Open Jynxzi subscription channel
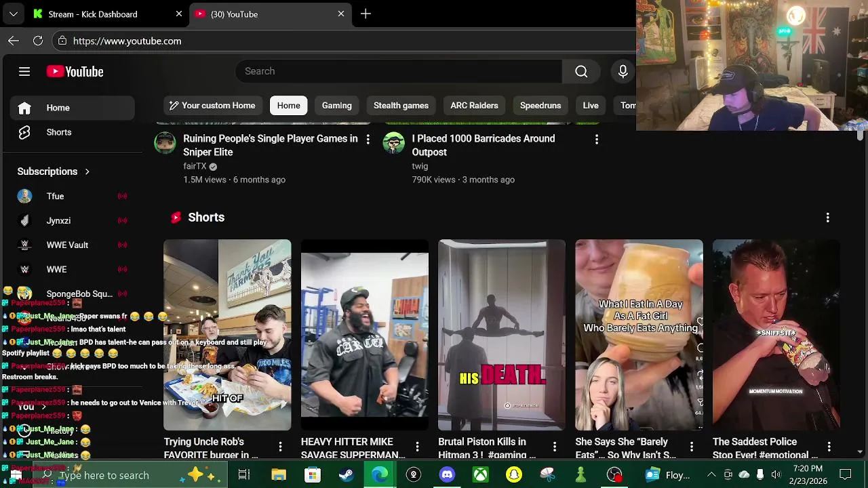Image resolution: width=868 pixels, height=488 pixels. (73, 220)
